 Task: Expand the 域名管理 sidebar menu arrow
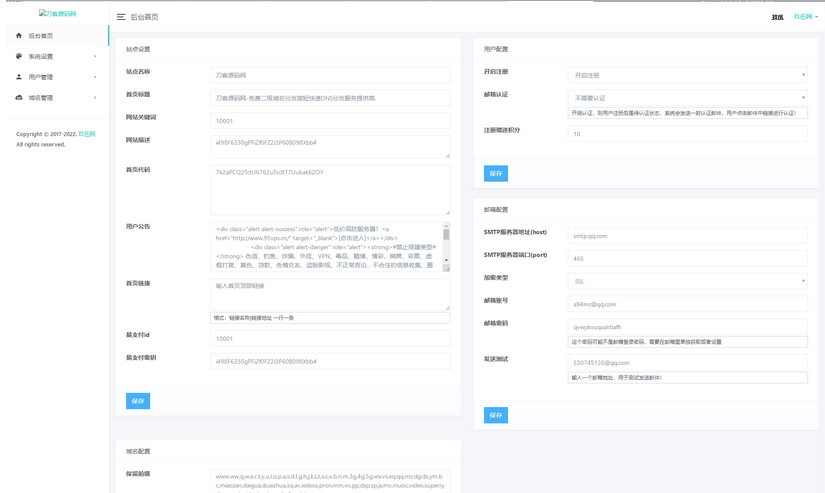coord(95,98)
